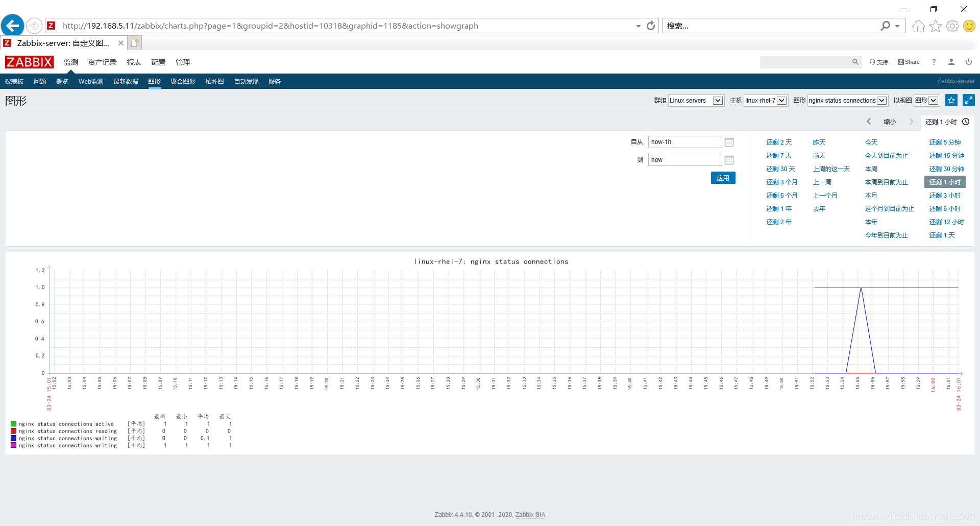The image size is (980, 526).
Task: Go to 仪表板 submenu
Action: tap(14, 82)
